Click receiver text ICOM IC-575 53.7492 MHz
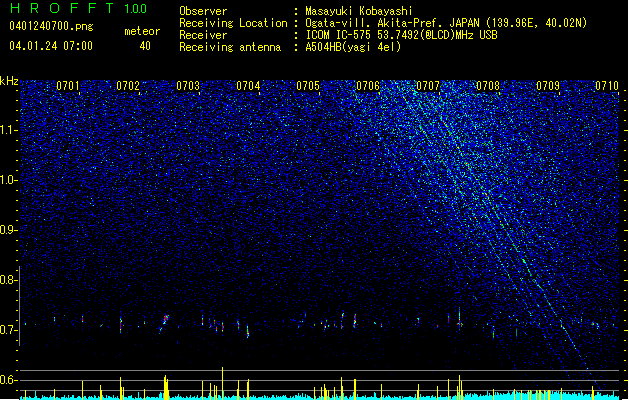 [401, 35]
